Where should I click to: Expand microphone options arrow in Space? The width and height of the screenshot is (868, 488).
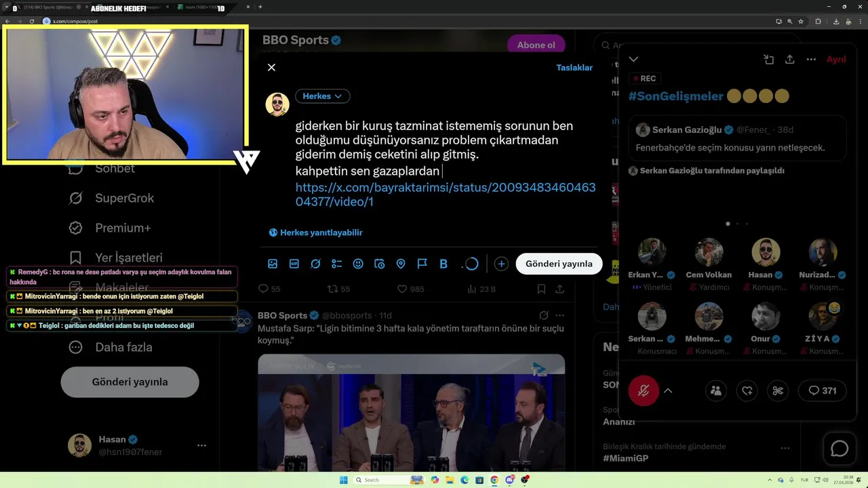click(668, 390)
